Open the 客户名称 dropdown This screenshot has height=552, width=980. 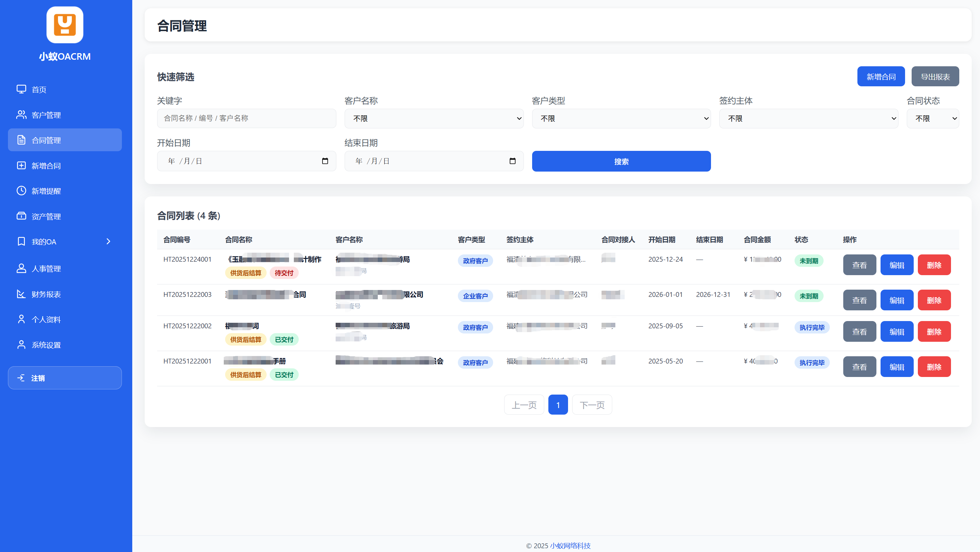[x=434, y=118]
